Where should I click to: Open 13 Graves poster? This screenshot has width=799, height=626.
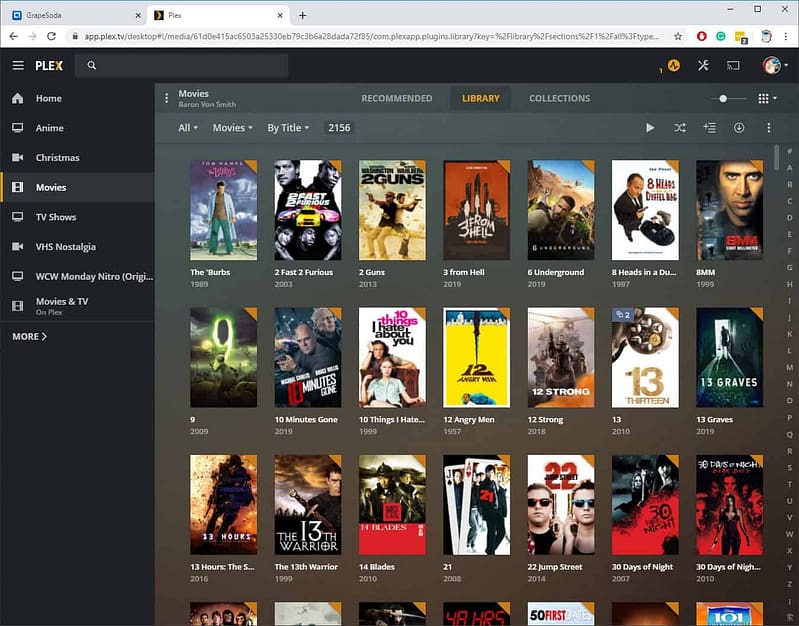pos(729,357)
